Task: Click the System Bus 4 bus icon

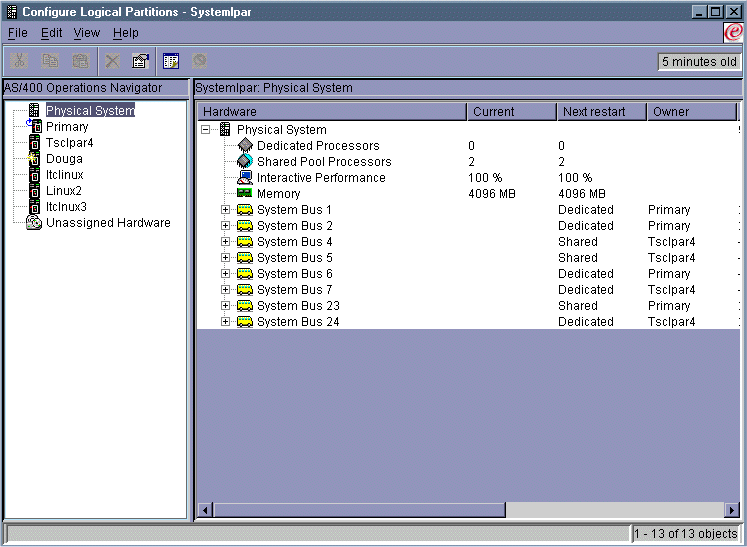Action: (x=245, y=242)
